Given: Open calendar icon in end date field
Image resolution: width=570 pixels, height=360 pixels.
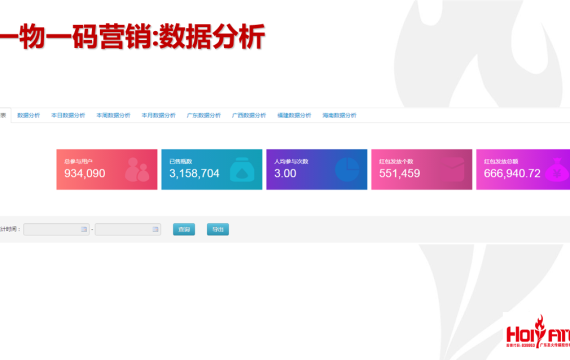Looking at the screenshot, I should (x=155, y=229).
